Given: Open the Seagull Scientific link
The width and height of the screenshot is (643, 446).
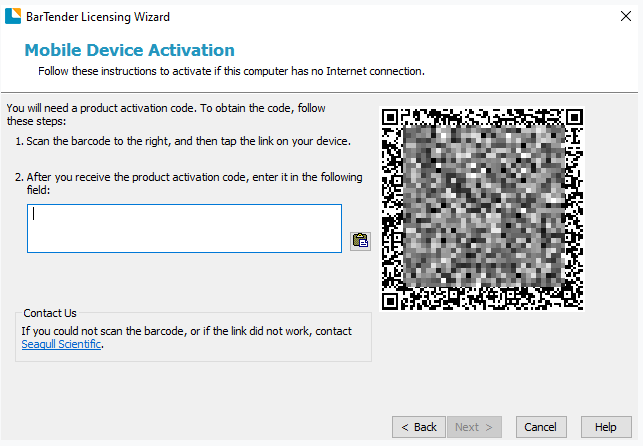Looking at the screenshot, I should tap(61, 344).
